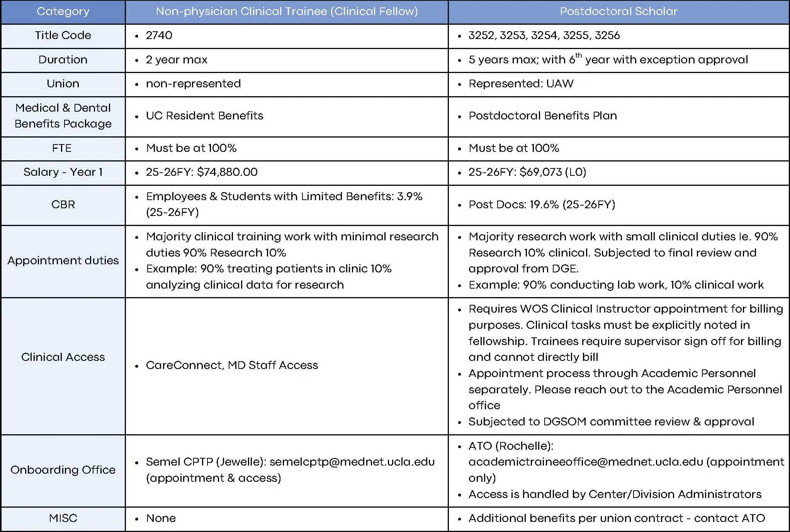Select the Title Code row label

point(63,36)
